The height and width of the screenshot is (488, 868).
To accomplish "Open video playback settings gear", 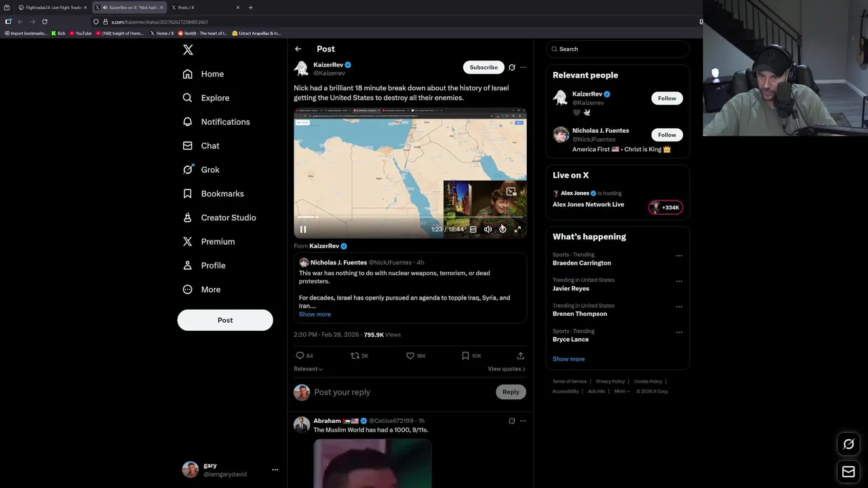I will click(x=502, y=229).
